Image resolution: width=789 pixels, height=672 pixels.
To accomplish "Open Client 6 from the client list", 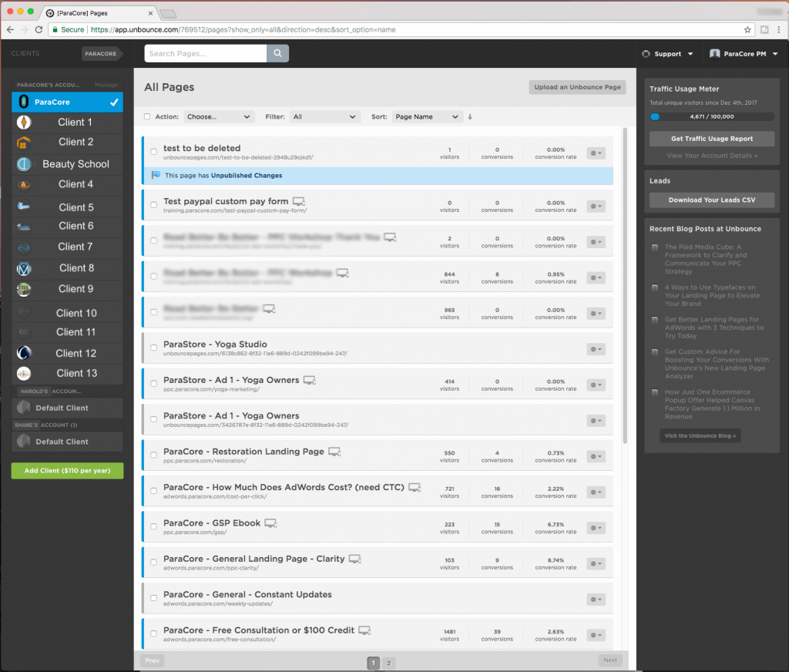I will [68, 227].
